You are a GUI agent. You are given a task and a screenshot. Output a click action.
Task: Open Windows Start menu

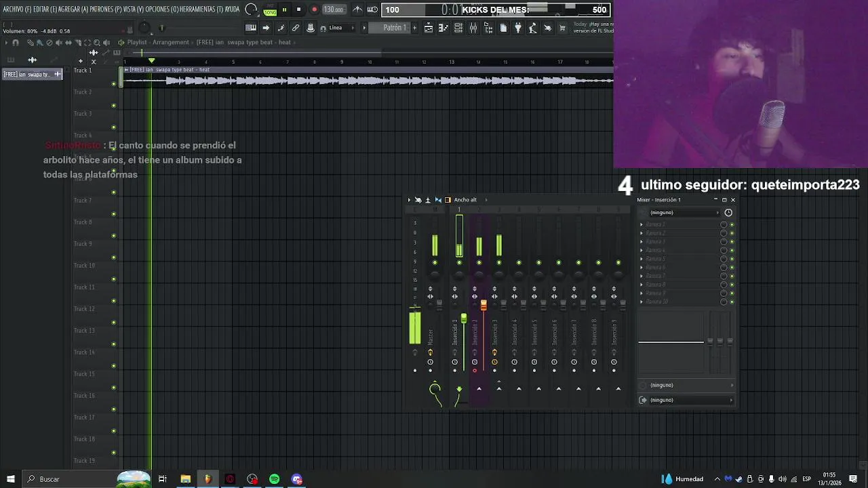click(10, 479)
